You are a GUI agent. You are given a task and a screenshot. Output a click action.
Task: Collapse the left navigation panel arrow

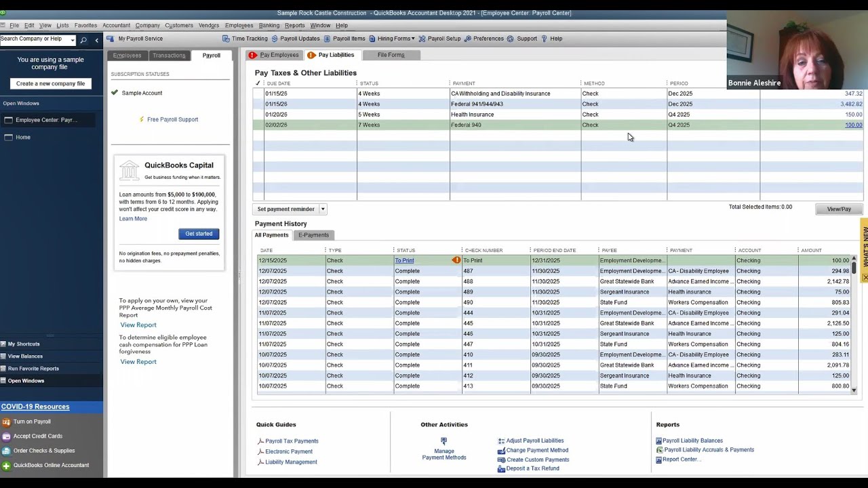[x=96, y=40]
